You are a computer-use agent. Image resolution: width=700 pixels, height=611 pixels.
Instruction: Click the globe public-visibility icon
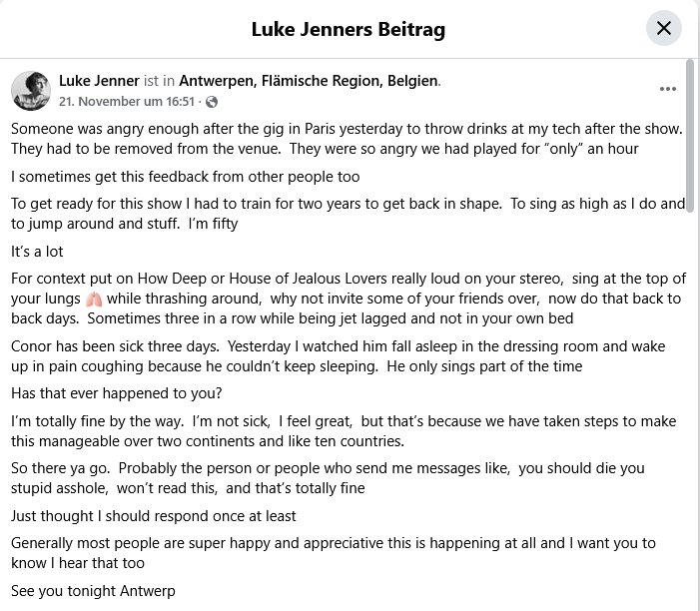click(x=212, y=102)
